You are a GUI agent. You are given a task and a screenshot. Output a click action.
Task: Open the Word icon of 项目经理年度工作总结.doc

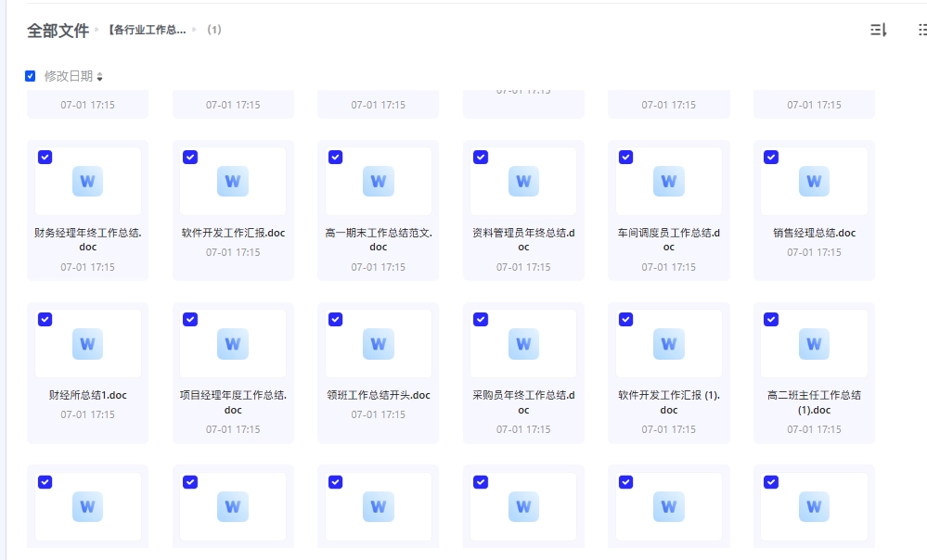233,344
